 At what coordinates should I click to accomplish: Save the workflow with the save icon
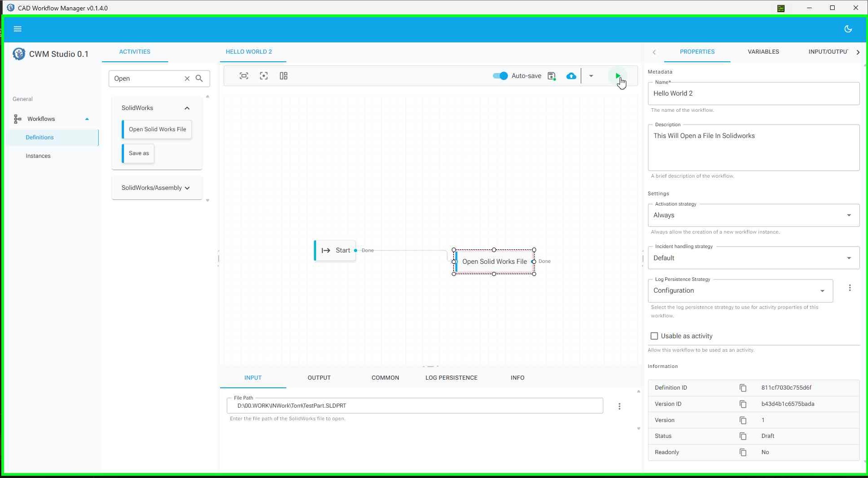[551, 76]
